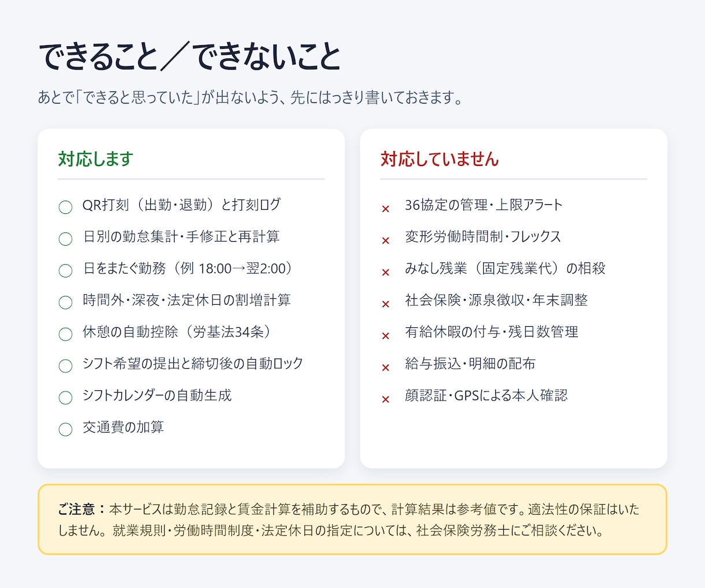This screenshot has height=588, width=705.
Task: Click the text 社会保険･源泉徴収･年末調整
Action: coord(496,300)
